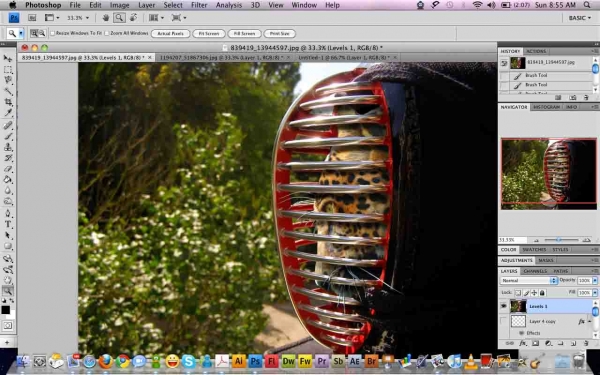Select the Clone Stamp tool
Image resolution: width=600 pixels, height=375 pixels.
(8, 147)
